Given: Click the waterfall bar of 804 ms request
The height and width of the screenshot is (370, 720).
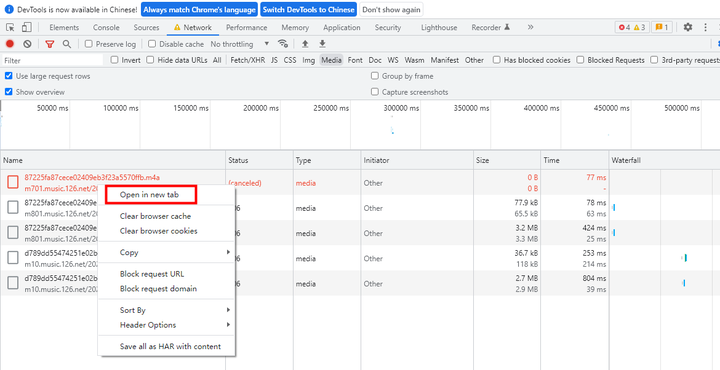Looking at the screenshot, I should tap(684, 283).
